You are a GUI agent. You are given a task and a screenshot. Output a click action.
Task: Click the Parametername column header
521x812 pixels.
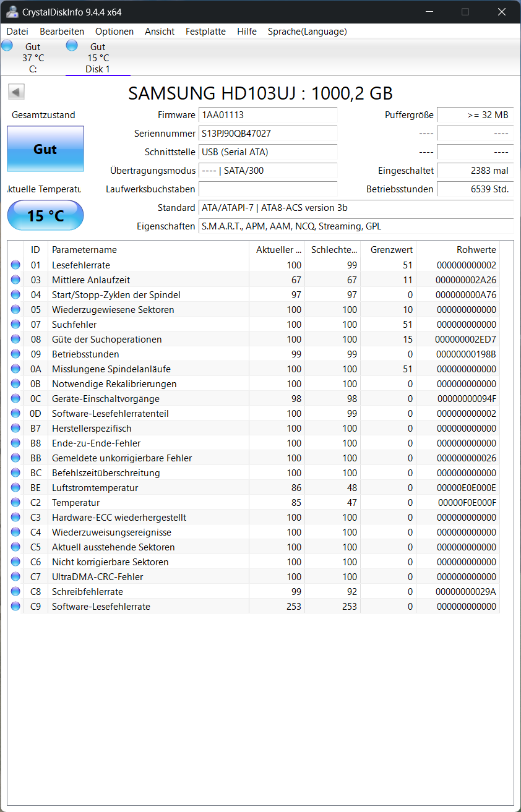(x=149, y=250)
